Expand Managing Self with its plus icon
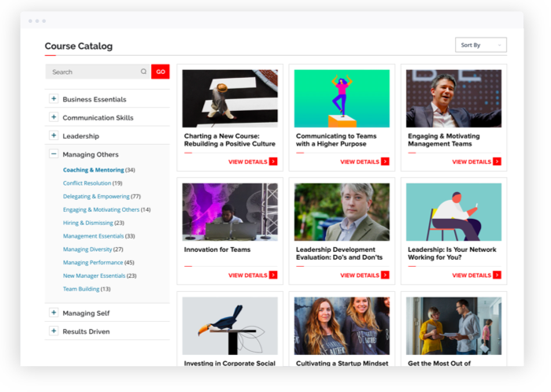Screen dimensions: 551x392 54,312
